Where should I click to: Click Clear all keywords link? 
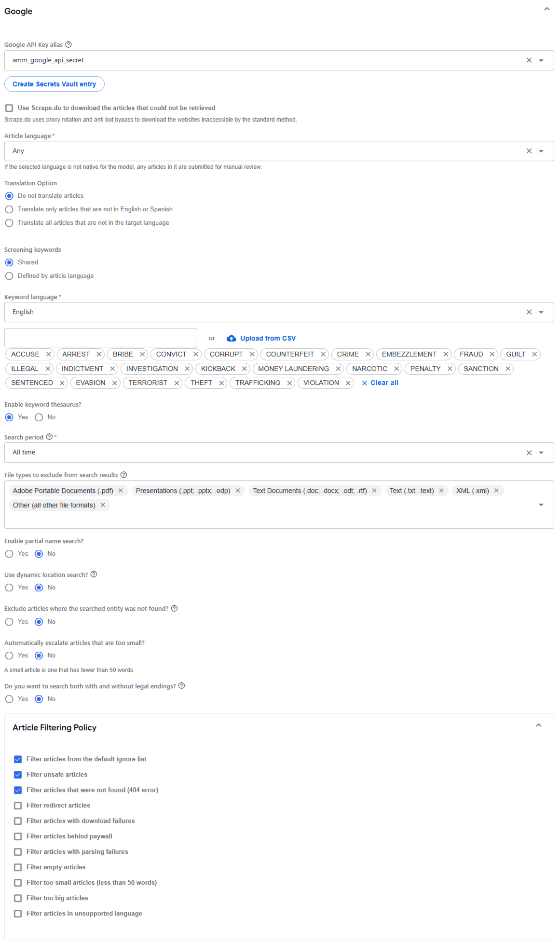coord(380,383)
